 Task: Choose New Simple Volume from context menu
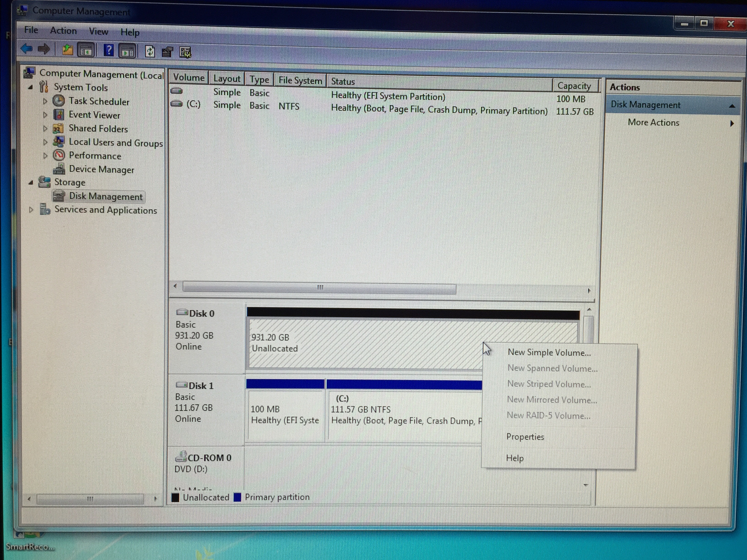(x=549, y=353)
